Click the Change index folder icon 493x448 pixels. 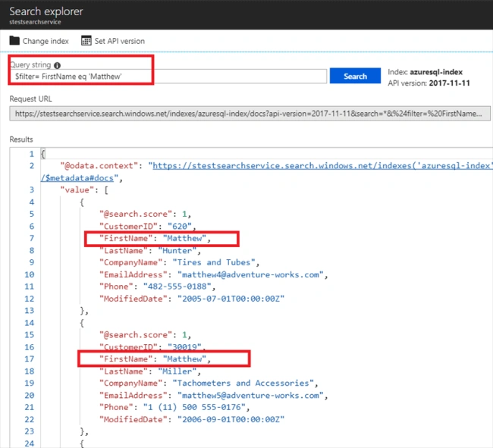click(14, 41)
